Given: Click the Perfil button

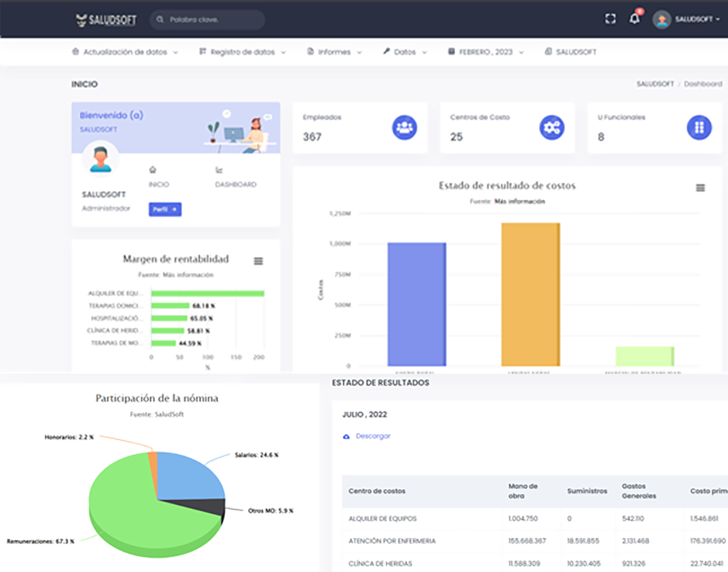Looking at the screenshot, I should tap(165, 210).
